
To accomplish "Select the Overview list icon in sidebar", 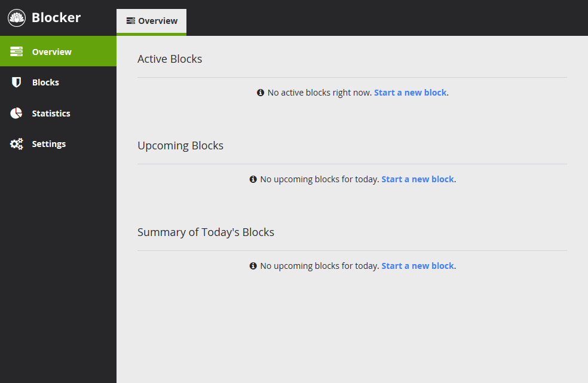I will [x=16, y=51].
